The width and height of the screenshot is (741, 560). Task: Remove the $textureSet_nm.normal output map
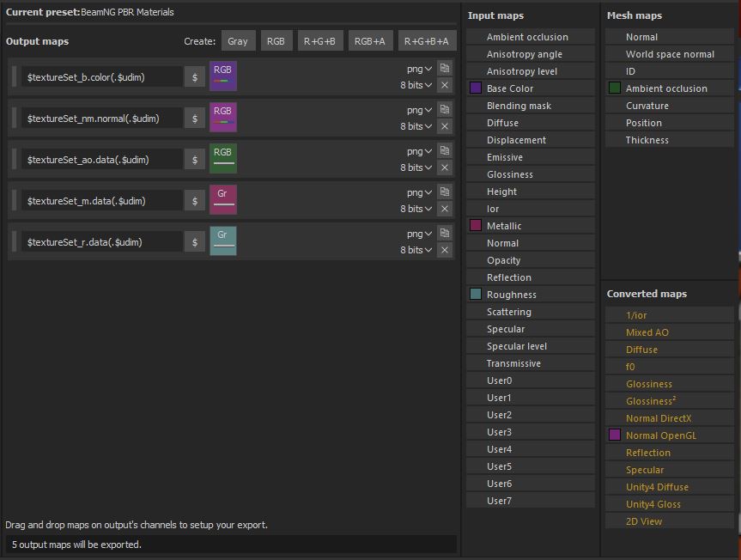click(x=444, y=126)
